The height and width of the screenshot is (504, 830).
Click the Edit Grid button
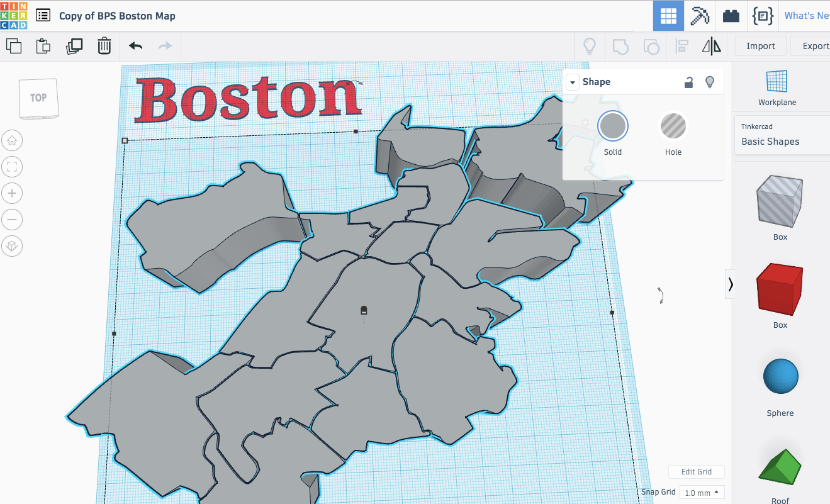point(696,471)
